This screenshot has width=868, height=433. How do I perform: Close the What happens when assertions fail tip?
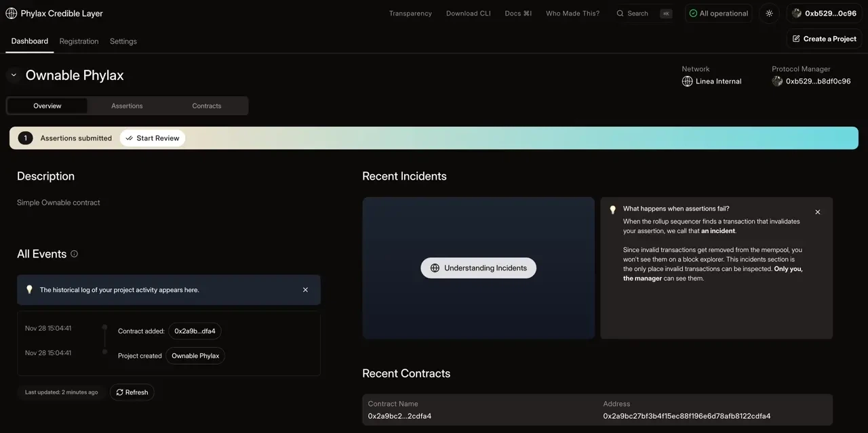click(818, 212)
